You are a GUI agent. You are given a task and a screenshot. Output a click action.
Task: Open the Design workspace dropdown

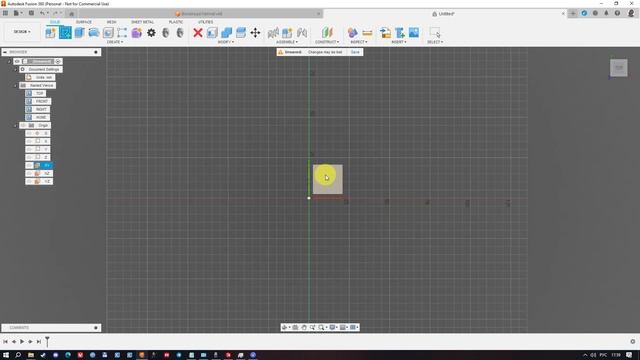click(x=22, y=31)
